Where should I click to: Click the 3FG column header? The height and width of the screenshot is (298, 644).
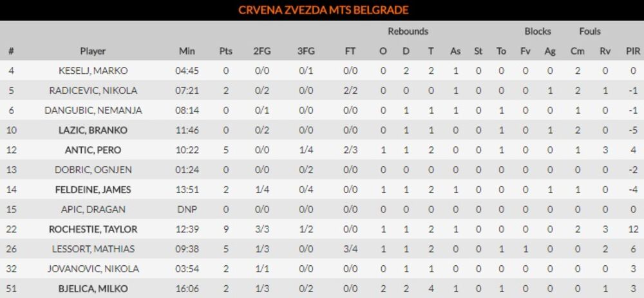click(x=306, y=51)
